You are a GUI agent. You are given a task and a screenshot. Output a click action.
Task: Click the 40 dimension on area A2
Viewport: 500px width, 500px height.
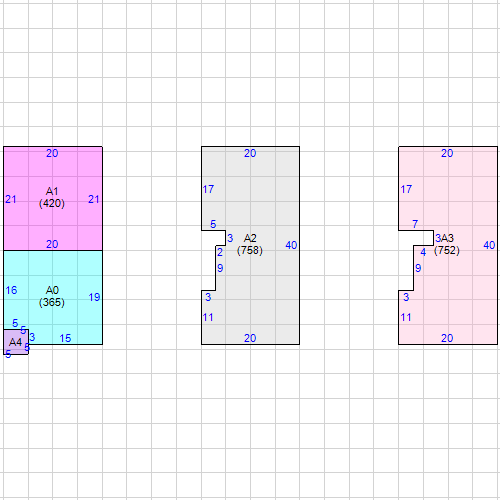(291, 245)
